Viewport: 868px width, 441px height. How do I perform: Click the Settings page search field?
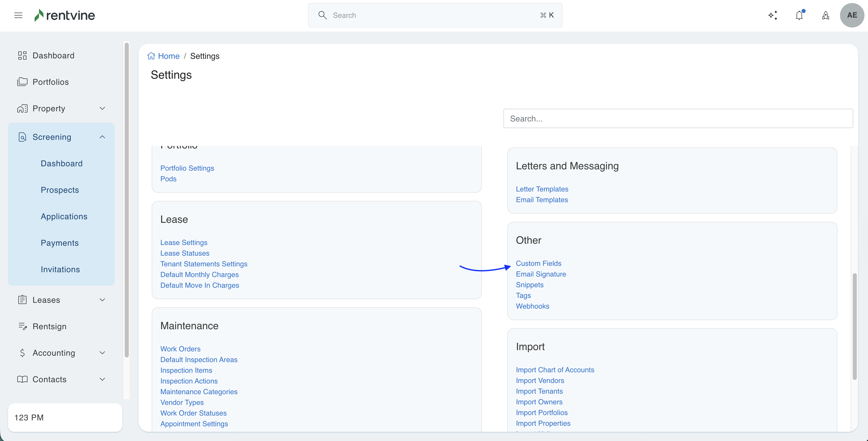pos(678,119)
